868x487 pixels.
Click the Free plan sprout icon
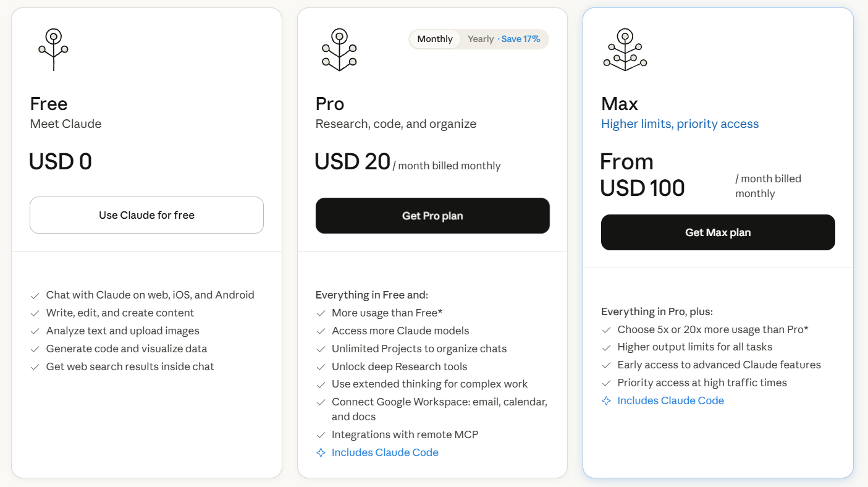pos(54,49)
